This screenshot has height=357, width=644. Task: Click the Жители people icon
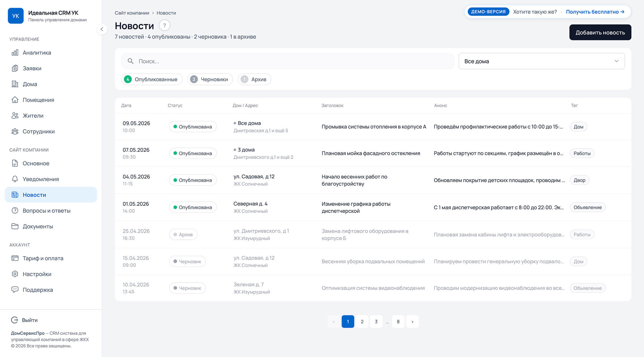pos(15,115)
